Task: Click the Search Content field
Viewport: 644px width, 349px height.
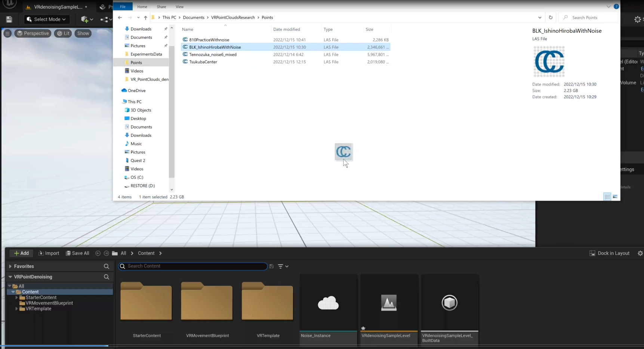Action: coord(193,266)
